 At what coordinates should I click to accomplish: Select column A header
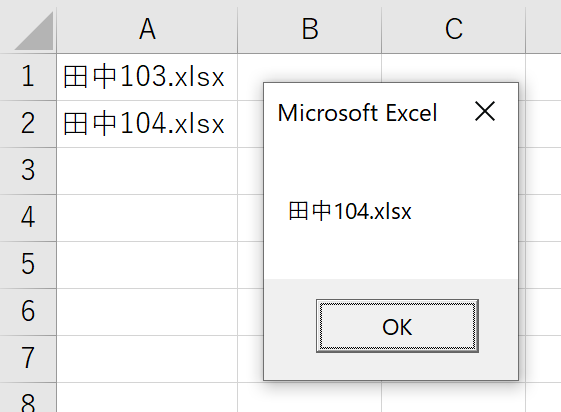[147, 29]
